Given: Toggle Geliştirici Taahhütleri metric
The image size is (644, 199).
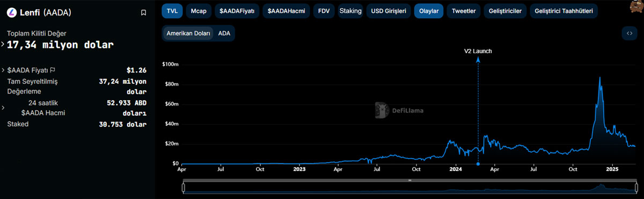Looking at the screenshot, I should point(563,11).
